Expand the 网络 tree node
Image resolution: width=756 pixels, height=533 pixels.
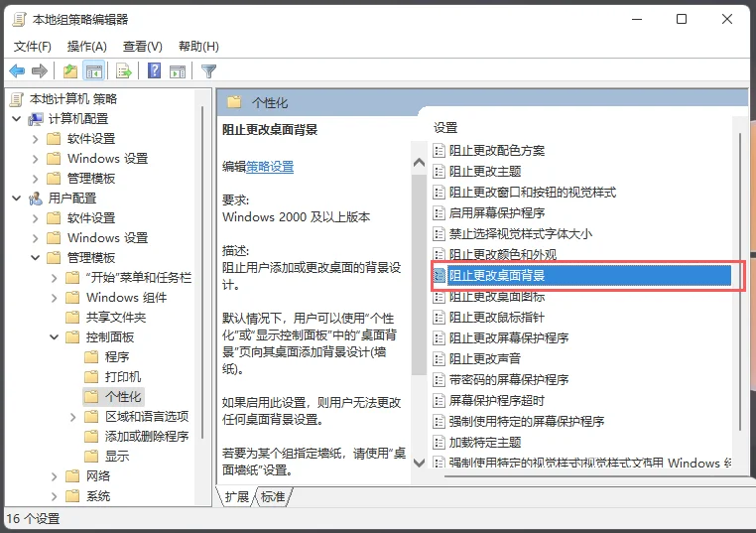coord(54,476)
